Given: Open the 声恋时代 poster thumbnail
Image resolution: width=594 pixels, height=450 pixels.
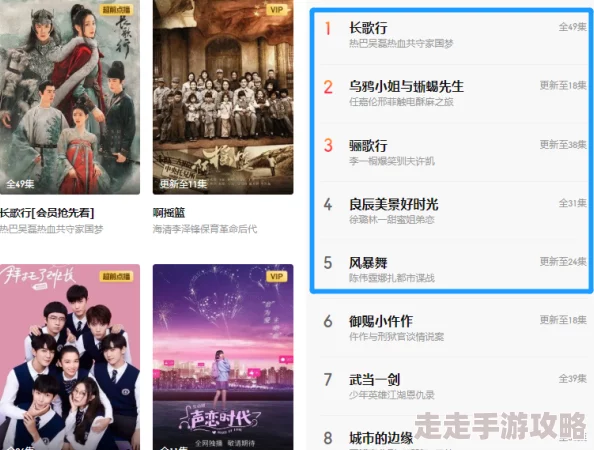Looking at the screenshot, I should pos(223,357).
